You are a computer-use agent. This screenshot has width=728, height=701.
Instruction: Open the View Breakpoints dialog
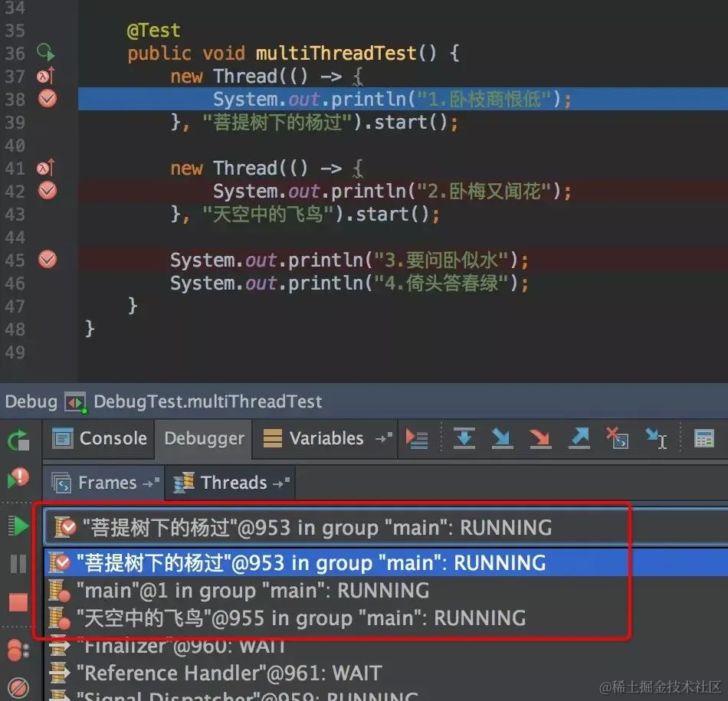(x=18, y=650)
